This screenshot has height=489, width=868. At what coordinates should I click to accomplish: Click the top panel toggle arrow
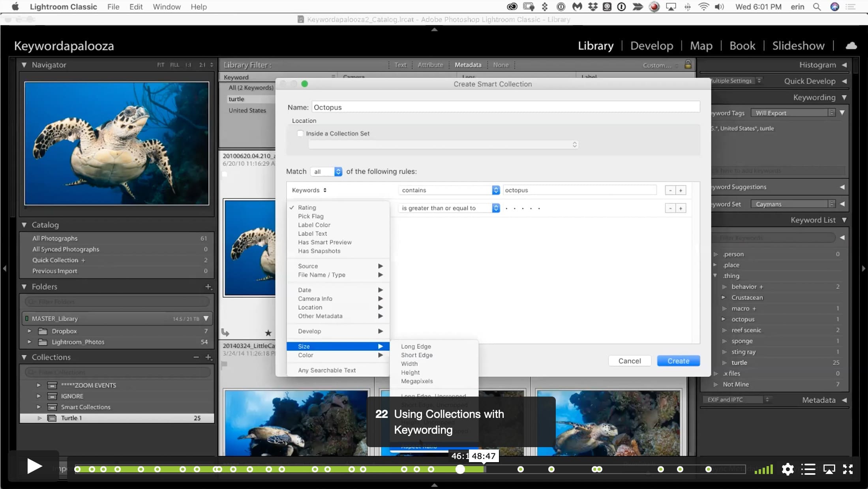coord(434,29)
